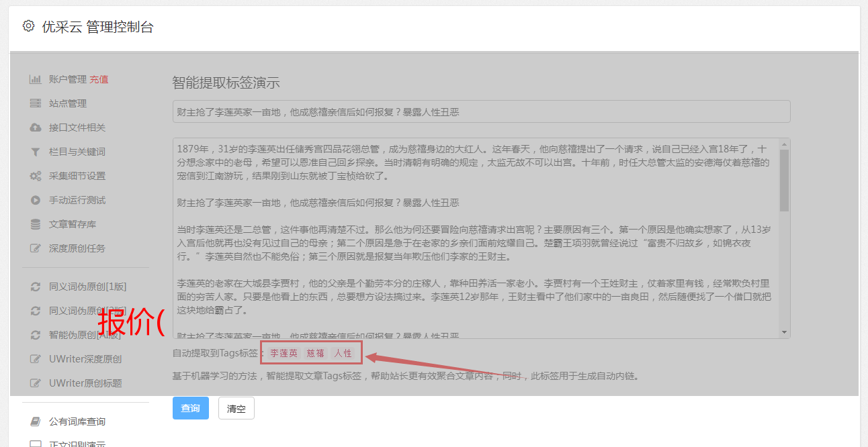Click the refresh icon for 同义词伪原创[2版]

pyautogui.click(x=36, y=311)
